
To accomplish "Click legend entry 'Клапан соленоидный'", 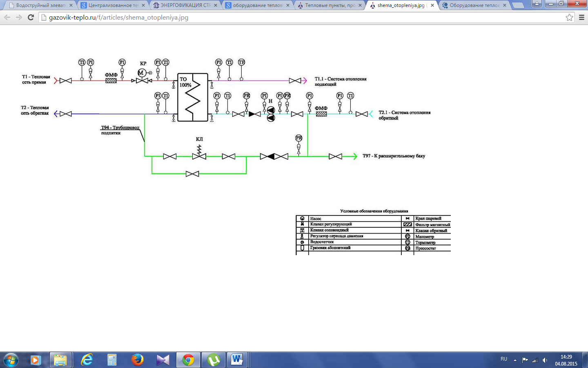I will point(329,230).
